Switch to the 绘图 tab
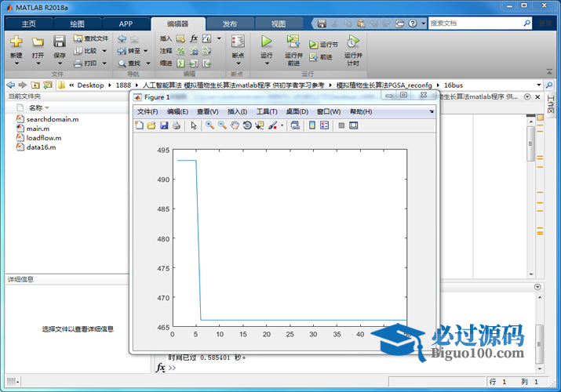Viewport: 561px width, 392px height. pyautogui.click(x=77, y=24)
